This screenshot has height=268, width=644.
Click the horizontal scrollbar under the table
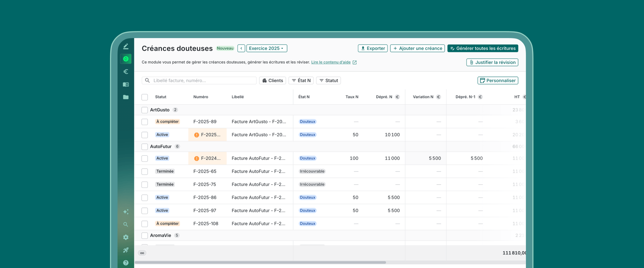click(x=260, y=262)
